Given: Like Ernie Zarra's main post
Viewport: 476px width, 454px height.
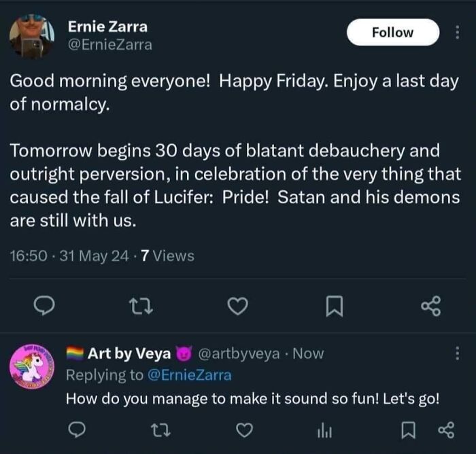Looking at the screenshot, I should [x=236, y=308].
